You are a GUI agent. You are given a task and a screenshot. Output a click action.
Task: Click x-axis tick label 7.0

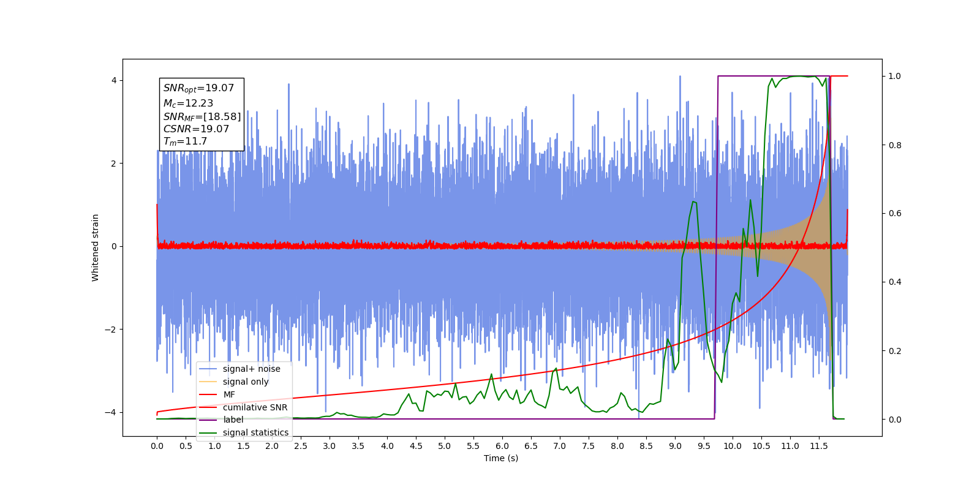point(560,446)
